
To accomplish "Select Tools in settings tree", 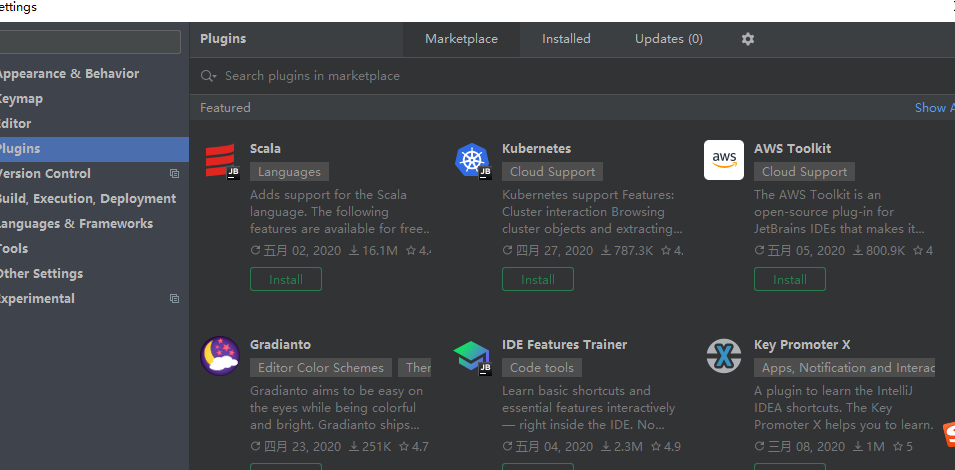I will click(x=94, y=248).
